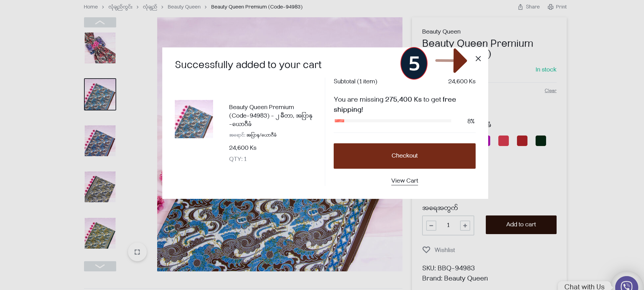The image size is (644, 290).
Task: Click the Add to cart button
Action: 521,225
